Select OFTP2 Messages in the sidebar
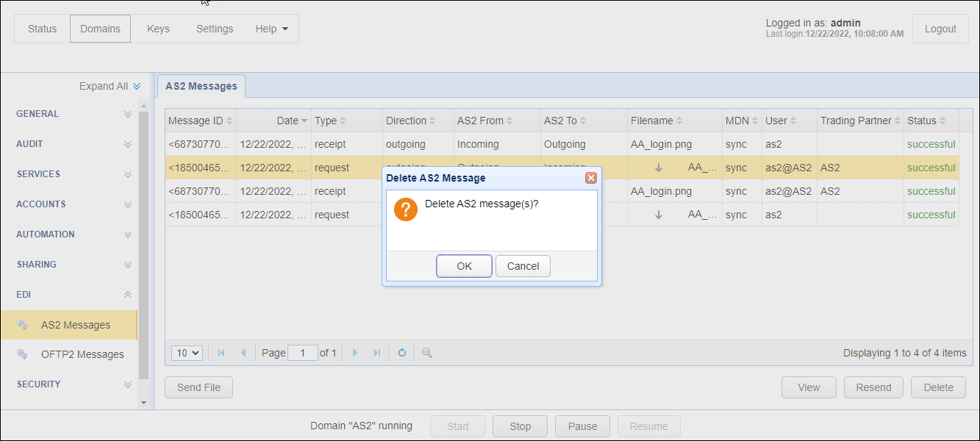This screenshot has width=980, height=441. pyautogui.click(x=69, y=354)
